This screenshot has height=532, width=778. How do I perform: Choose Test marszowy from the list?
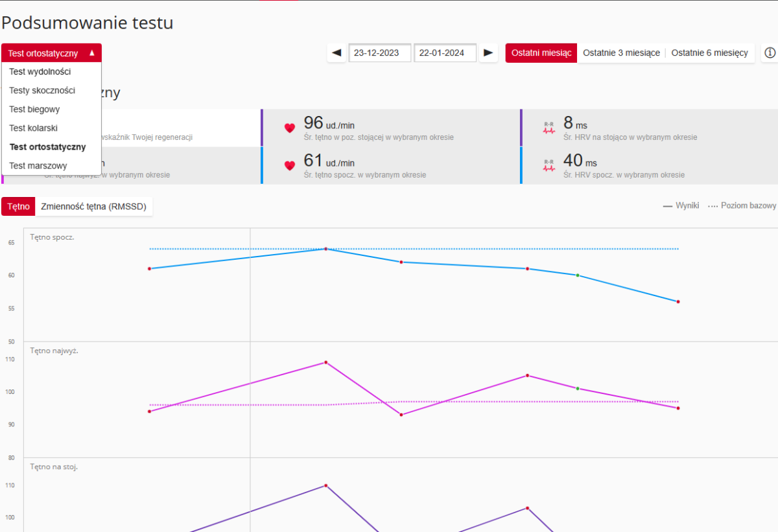click(38, 166)
